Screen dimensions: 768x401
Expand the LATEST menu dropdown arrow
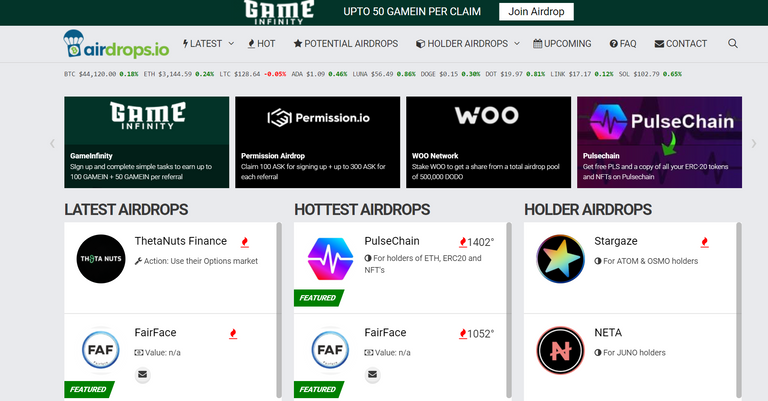pyautogui.click(x=231, y=44)
